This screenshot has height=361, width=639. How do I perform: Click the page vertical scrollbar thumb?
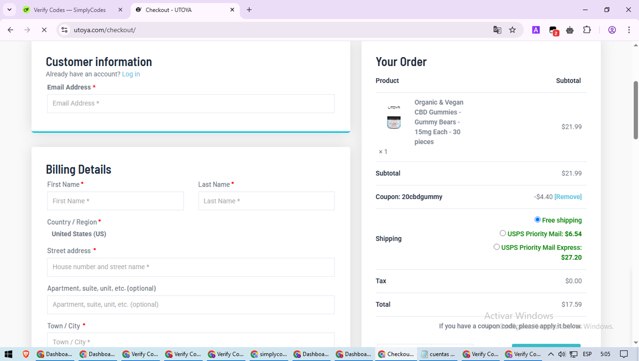(635, 110)
